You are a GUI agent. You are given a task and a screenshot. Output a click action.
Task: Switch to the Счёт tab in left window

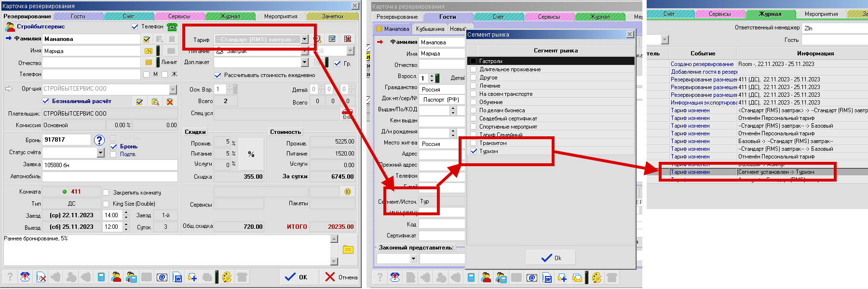128,16
